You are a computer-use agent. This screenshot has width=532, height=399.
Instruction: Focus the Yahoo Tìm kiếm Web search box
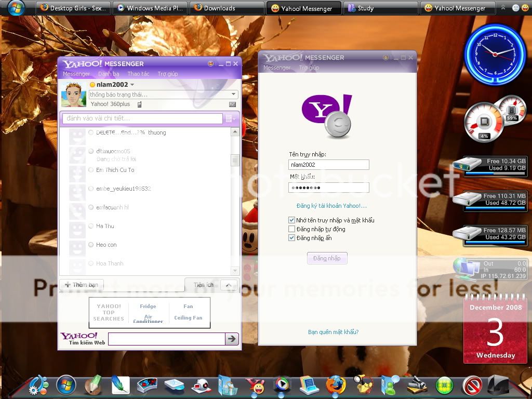[x=167, y=339]
